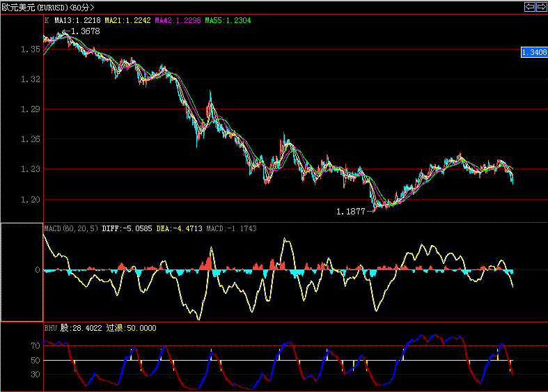The width and height of the screenshot is (548, 392).
Task: Click the 1.23 price axis label
Action: click(x=31, y=169)
